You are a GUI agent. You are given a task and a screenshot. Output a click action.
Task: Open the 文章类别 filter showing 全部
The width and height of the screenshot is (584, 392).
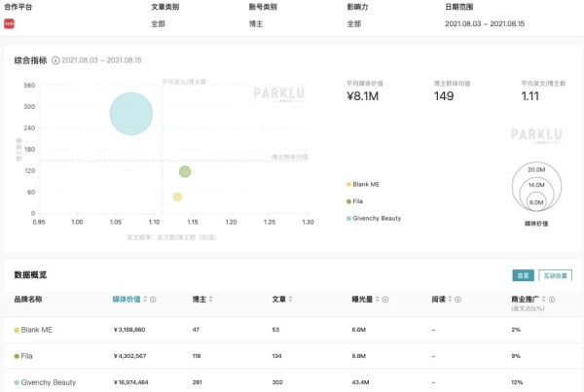click(158, 23)
